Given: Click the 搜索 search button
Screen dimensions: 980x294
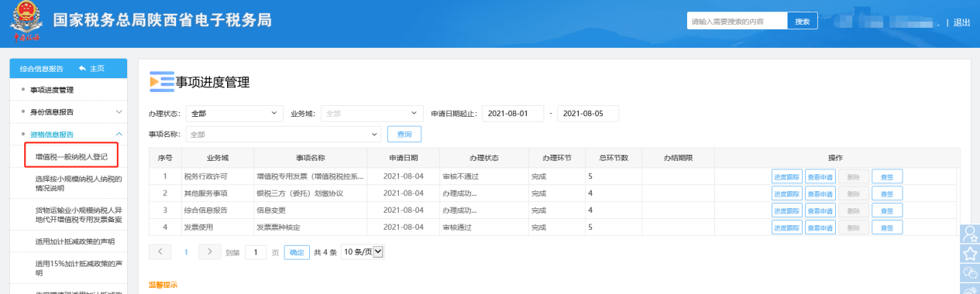Looking at the screenshot, I should pyautogui.click(x=803, y=21).
